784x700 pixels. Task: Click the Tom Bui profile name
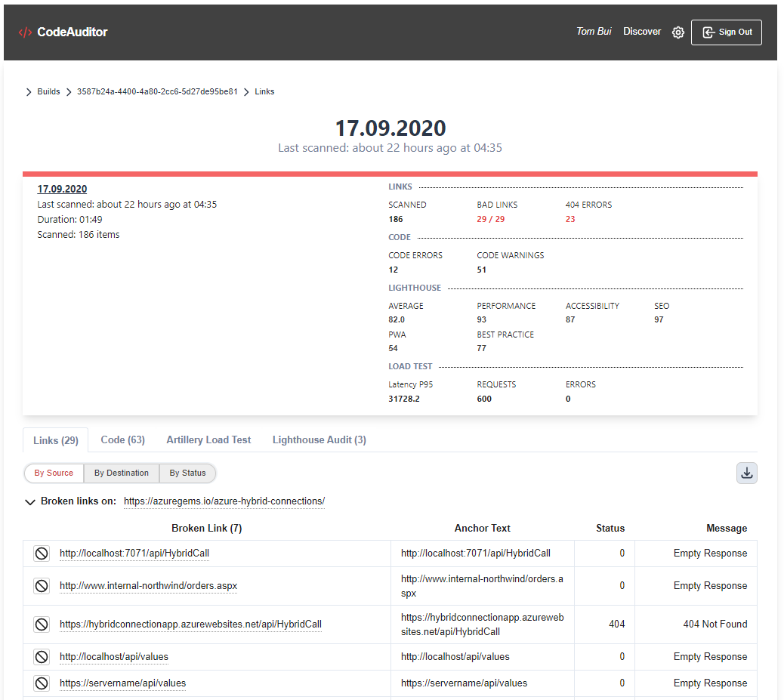pos(594,31)
